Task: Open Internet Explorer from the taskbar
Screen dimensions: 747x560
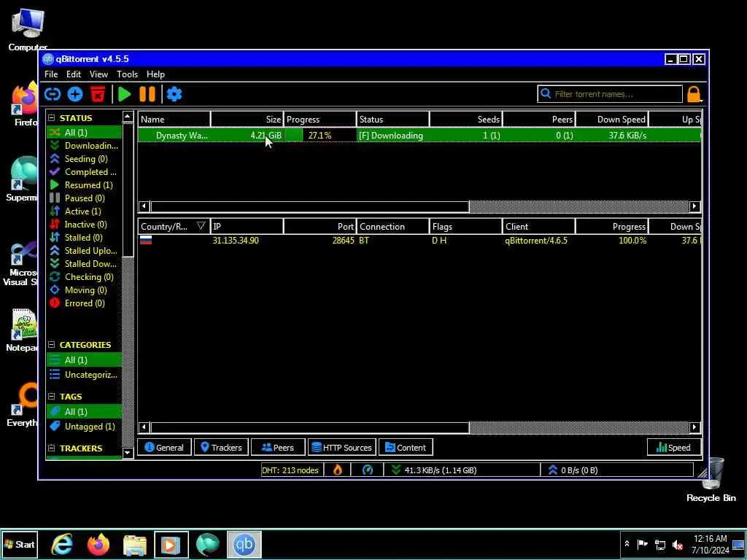Action: (x=62, y=544)
